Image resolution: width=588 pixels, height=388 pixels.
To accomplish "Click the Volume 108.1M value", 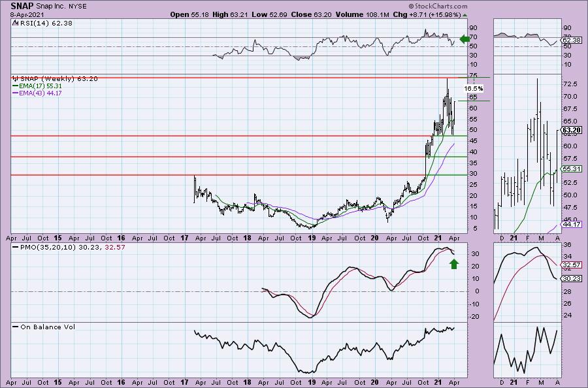I will pos(362,14).
